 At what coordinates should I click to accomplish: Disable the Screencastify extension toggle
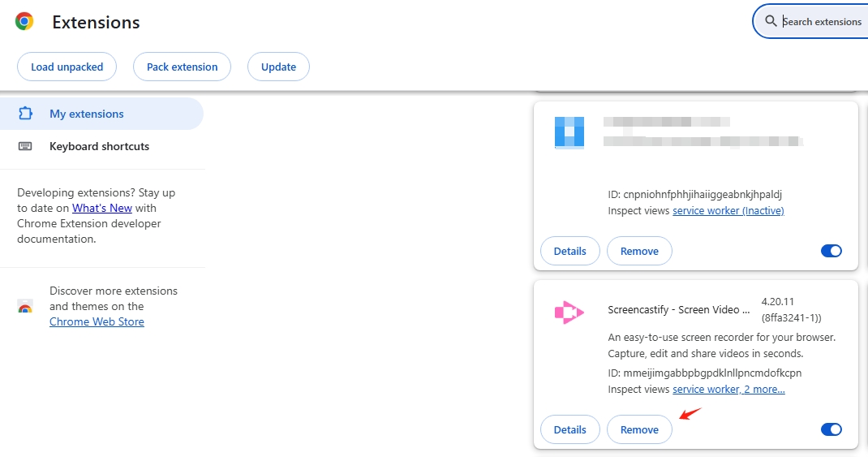pyautogui.click(x=831, y=429)
